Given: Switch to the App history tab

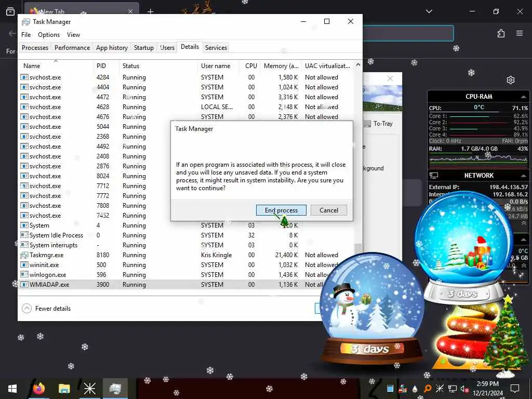Looking at the screenshot, I should pyautogui.click(x=112, y=47).
